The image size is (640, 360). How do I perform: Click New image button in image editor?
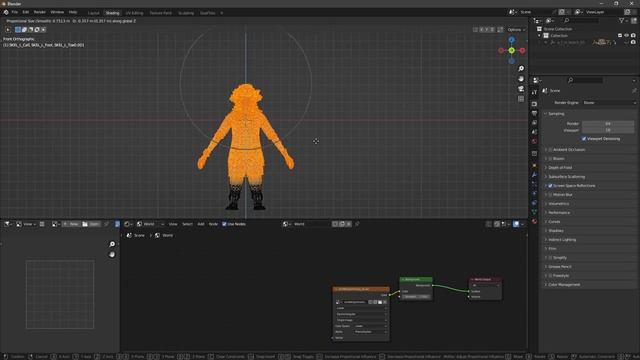pyautogui.click(x=70, y=224)
